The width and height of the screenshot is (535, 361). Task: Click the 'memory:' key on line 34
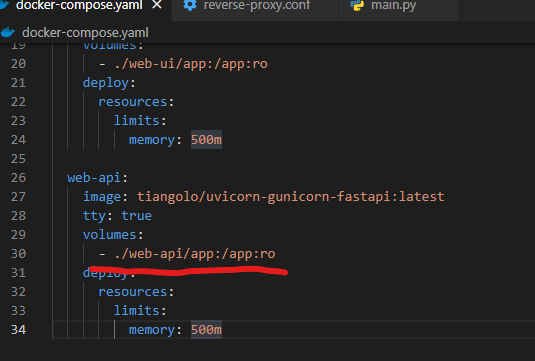(155, 330)
